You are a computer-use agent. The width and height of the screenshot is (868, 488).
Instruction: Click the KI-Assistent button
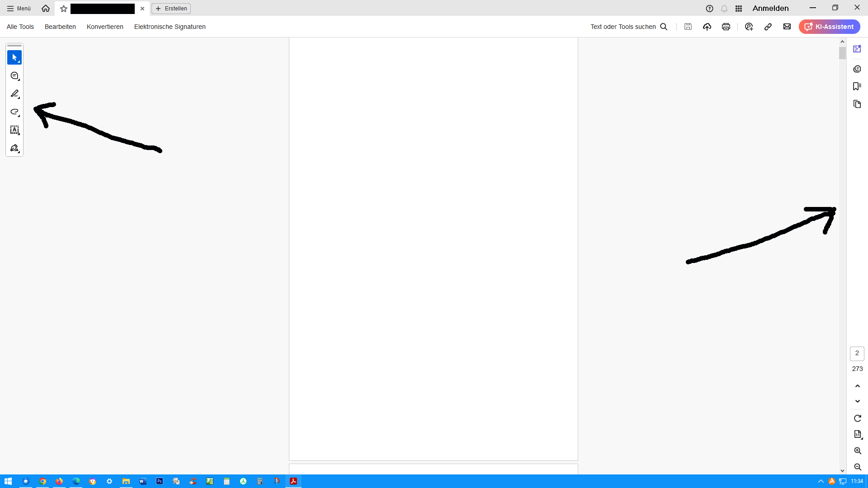pos(829,27)
